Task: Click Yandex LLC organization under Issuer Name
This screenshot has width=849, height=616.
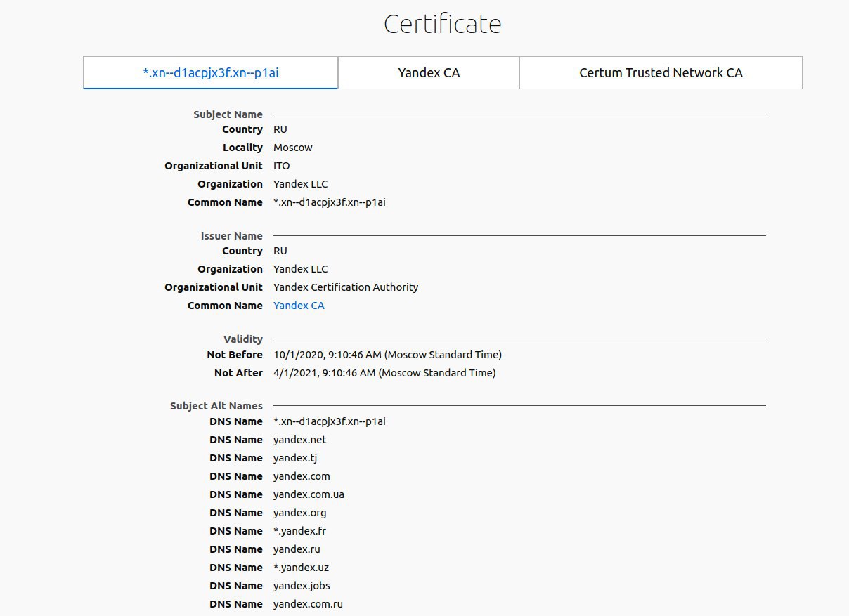Action: 300,269
